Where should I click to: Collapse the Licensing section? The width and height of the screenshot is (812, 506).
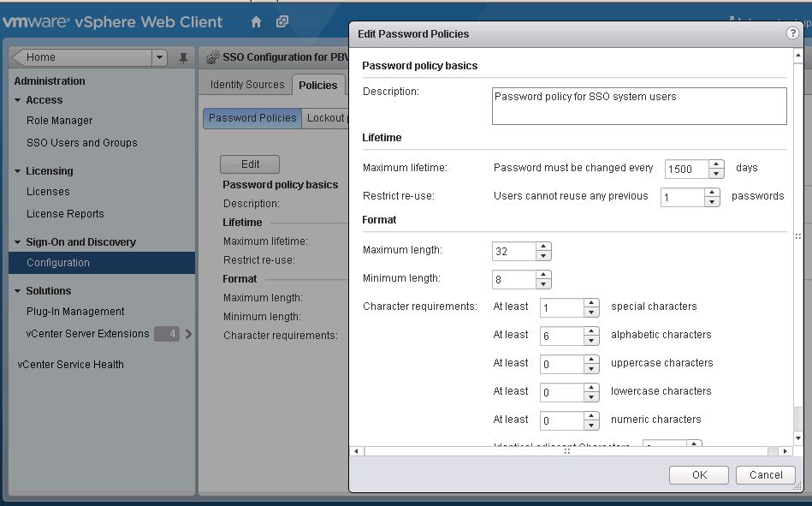(18, 171)
